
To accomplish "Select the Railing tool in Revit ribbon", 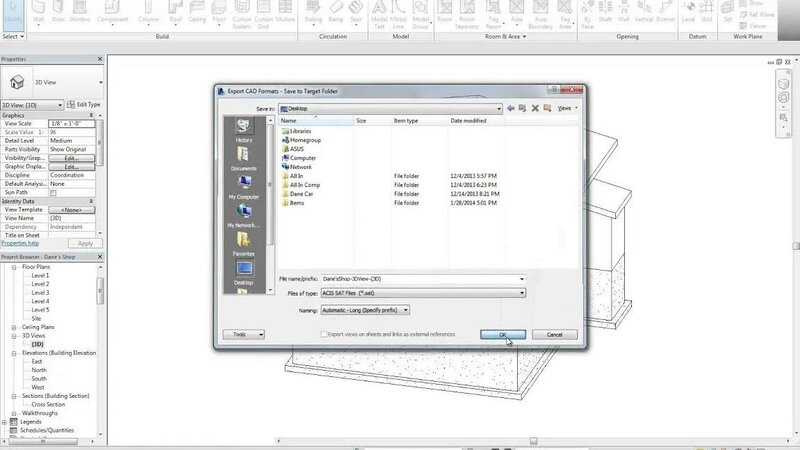I will click(x=313, y=13).
